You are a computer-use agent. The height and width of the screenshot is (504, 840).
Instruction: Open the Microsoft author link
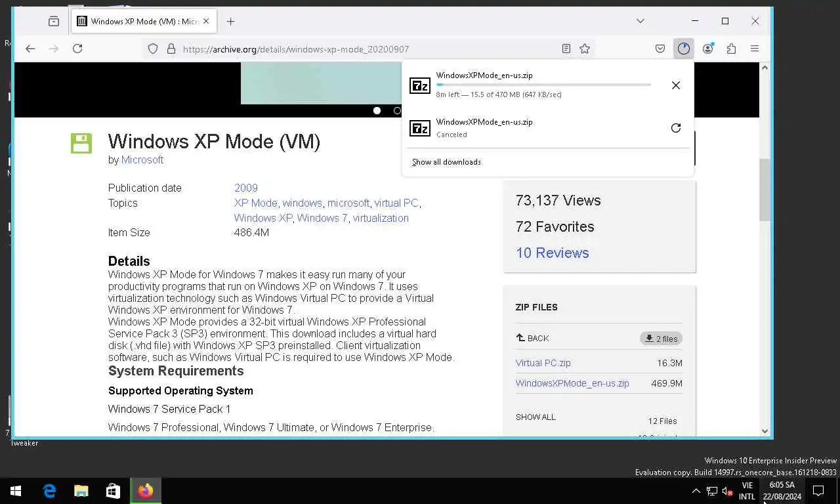pyautogui.click(x=142, y=159)
